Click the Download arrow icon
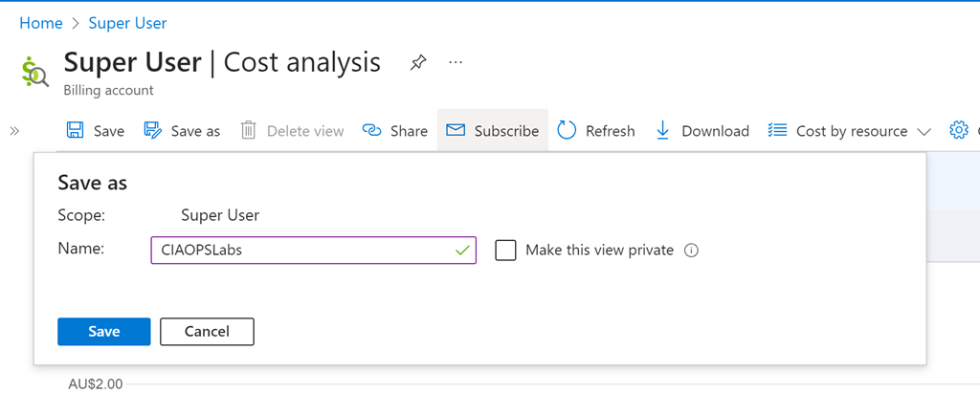This screenshot has height=394, width=980. tap(663, 131)
